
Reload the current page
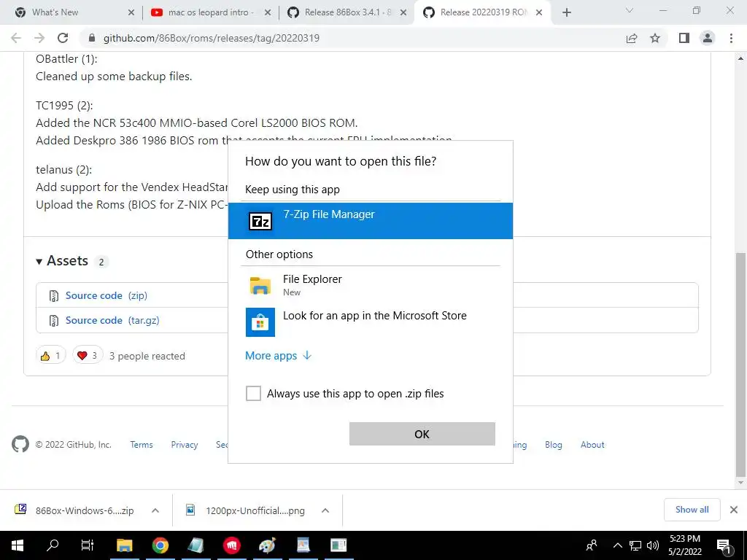63,38
